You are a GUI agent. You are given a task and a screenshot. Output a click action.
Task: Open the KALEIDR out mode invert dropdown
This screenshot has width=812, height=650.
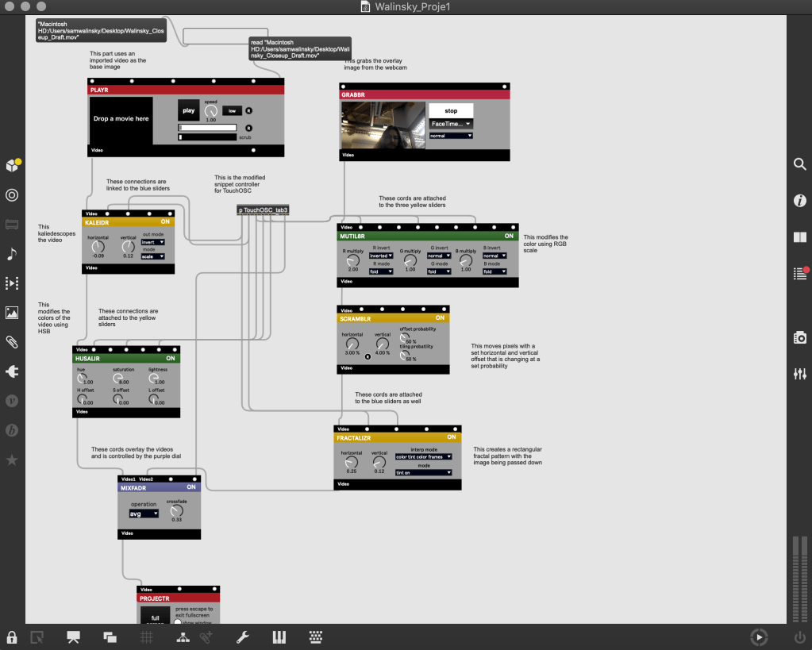[x=152, y=242]
